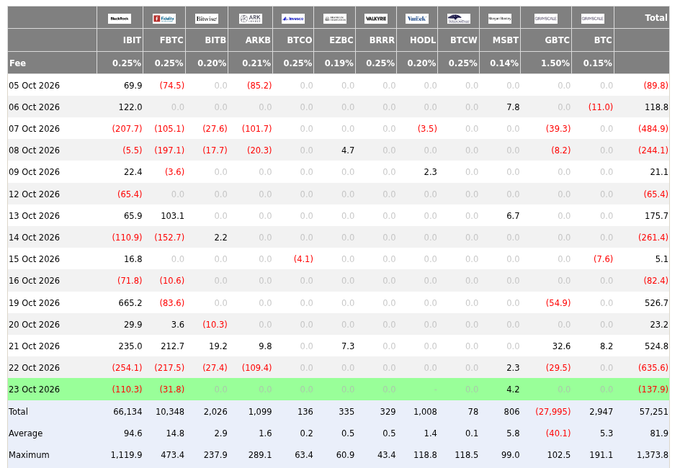Click MSBT value 4.2 on 23 Oct
This screenshot has width=680, height=468.
click(513, 389)
